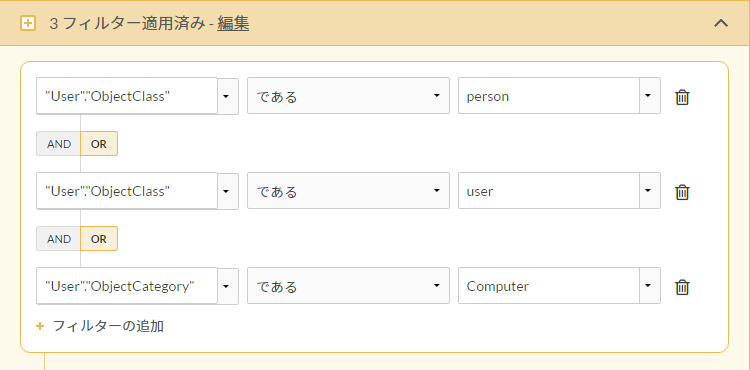Click the plus icon beside フィルターの追加
Viewport: 750px width, 370px height.
40,326
